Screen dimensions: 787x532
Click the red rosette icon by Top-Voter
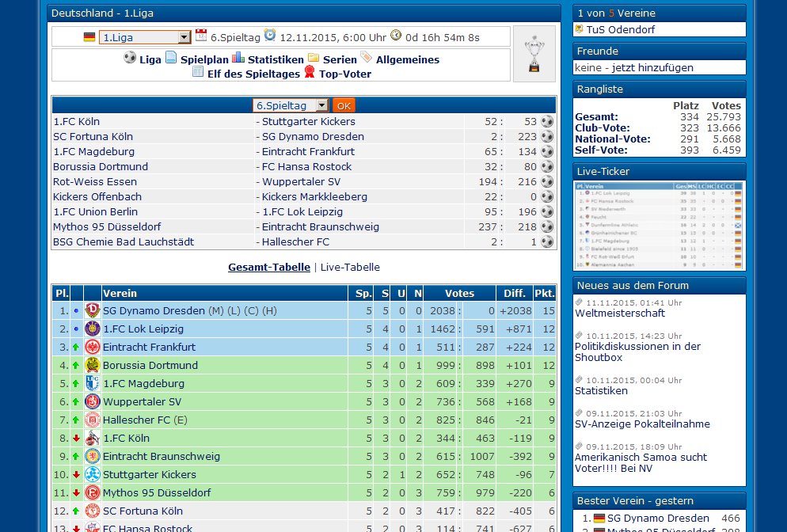[310, 72]
